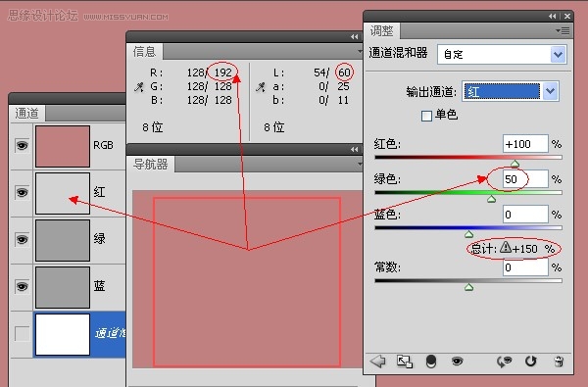Click the 总计 warning triangle icon
This screenshot has height=387, width=588.
506,247
